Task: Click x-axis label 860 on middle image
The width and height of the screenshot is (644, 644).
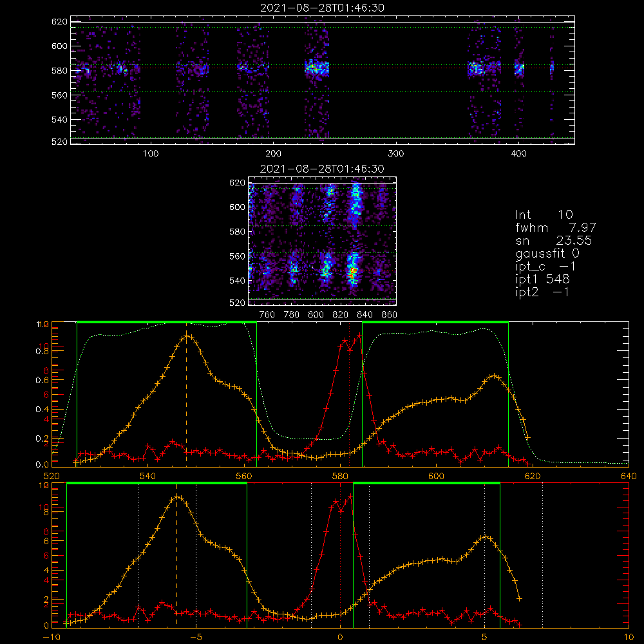Action: pyautogui.click(x=389, y=315)
